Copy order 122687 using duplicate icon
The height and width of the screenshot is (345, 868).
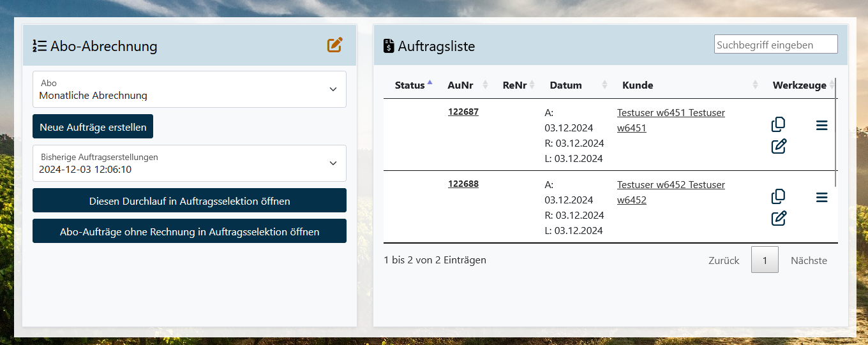point(778,124)
